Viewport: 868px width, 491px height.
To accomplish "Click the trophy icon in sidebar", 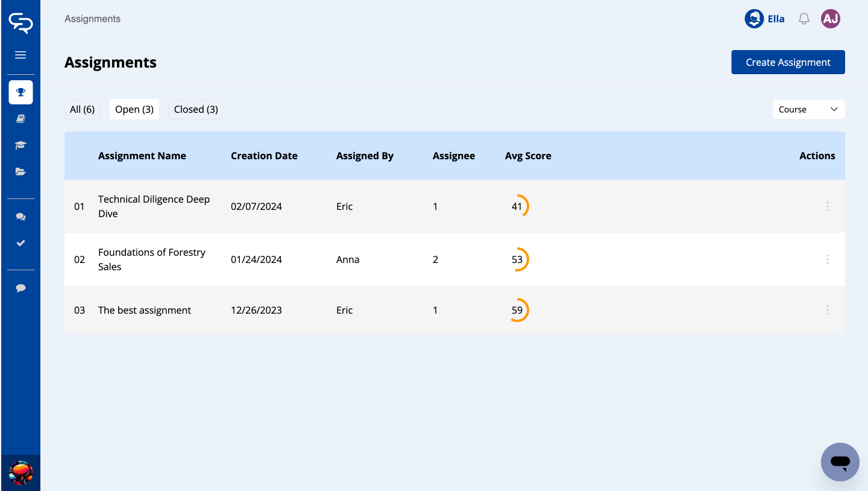I will (x=20, y=92).
